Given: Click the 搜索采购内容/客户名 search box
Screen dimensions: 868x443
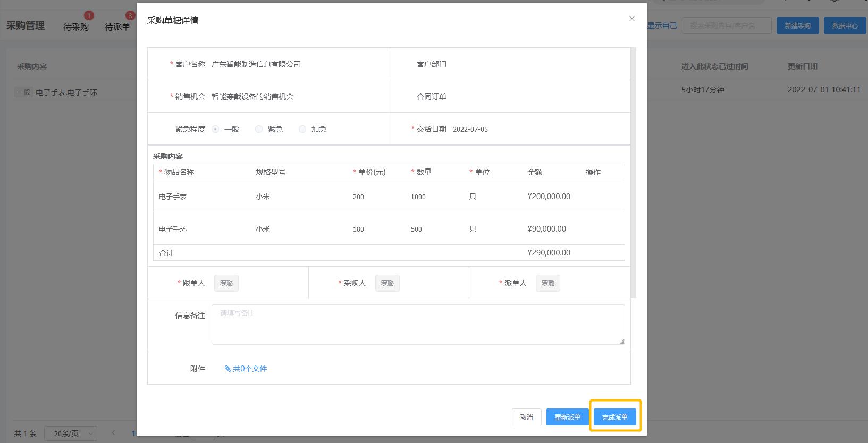Looking at the screenshot, I should (x=727, y=25).
